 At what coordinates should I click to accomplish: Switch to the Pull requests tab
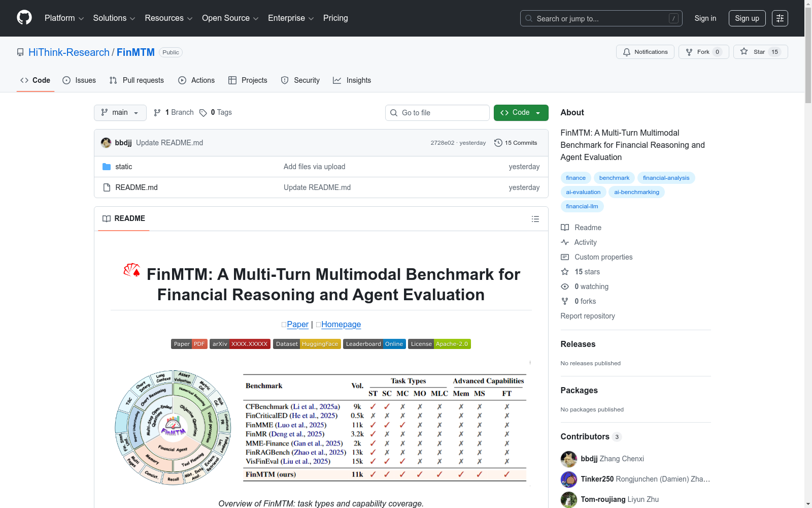click(x=137, y=80)
